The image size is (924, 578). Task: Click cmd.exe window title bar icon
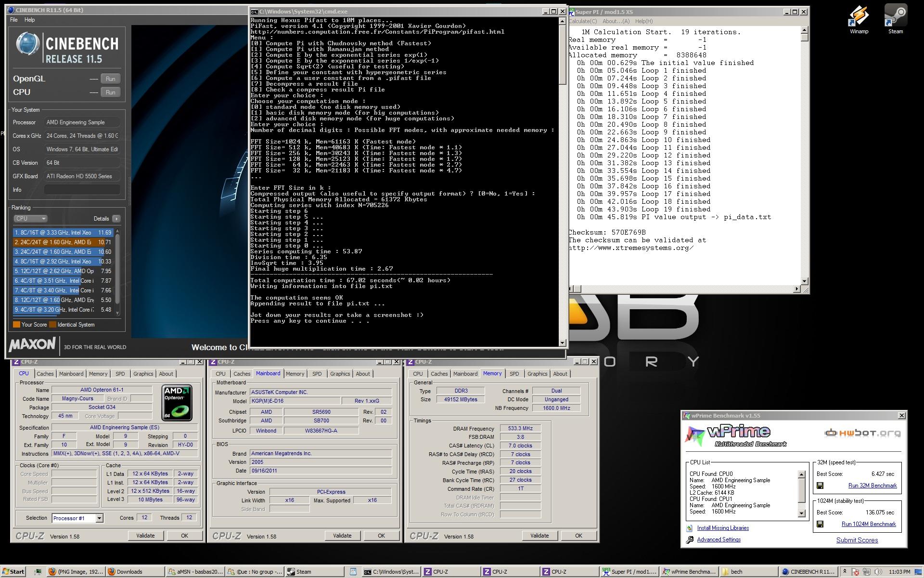(255, 12)
